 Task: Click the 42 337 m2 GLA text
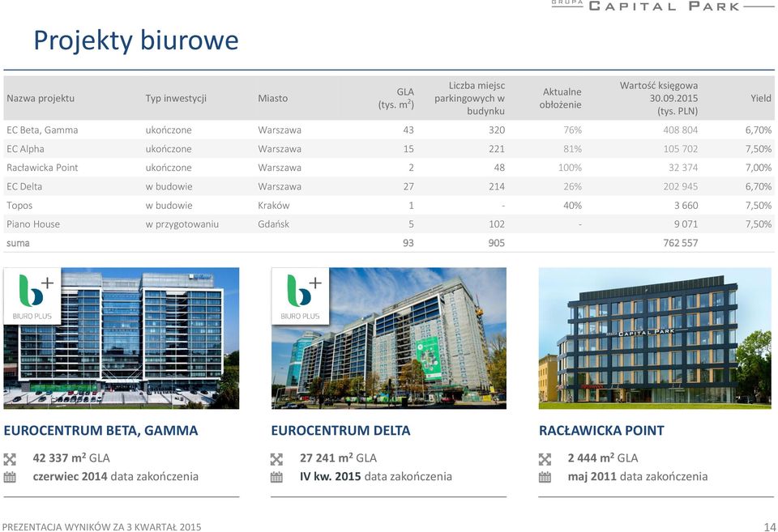71,458
